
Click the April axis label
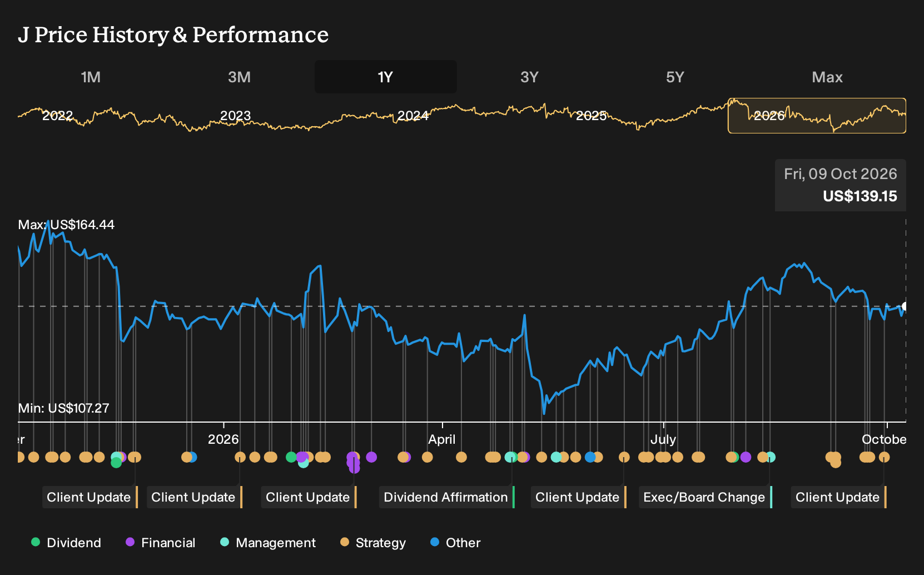(442, 439)
